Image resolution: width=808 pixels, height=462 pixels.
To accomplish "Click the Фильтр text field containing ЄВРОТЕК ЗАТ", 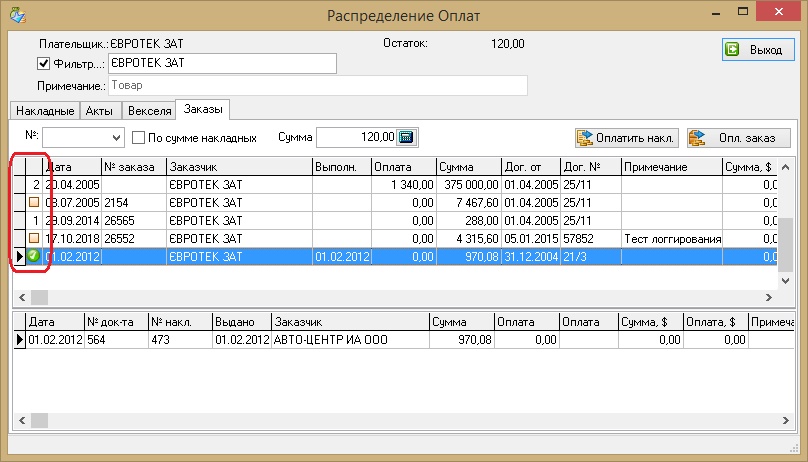I will pyautogui.click(x=221, y=63).
